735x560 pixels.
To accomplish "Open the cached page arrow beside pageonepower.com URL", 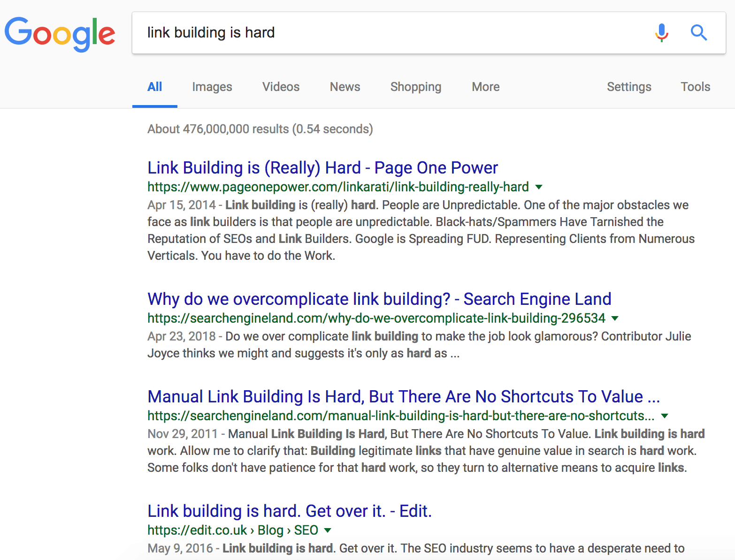I will (539, 187).
